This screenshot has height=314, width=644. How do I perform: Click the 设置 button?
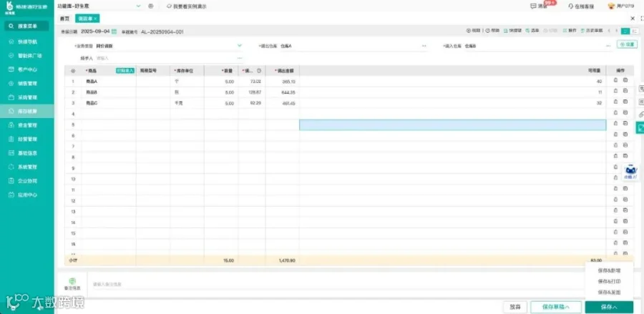pyautogui.click(x=627, y=44)
